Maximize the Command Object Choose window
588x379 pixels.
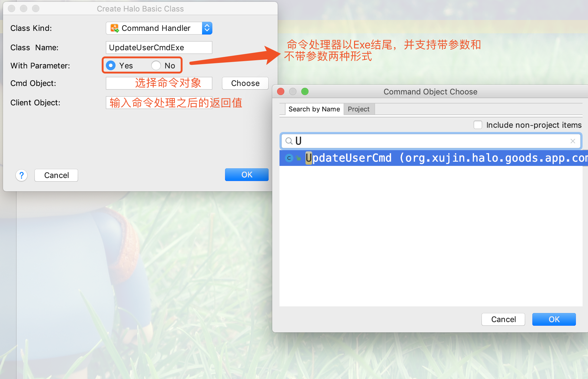coord(305,91)
